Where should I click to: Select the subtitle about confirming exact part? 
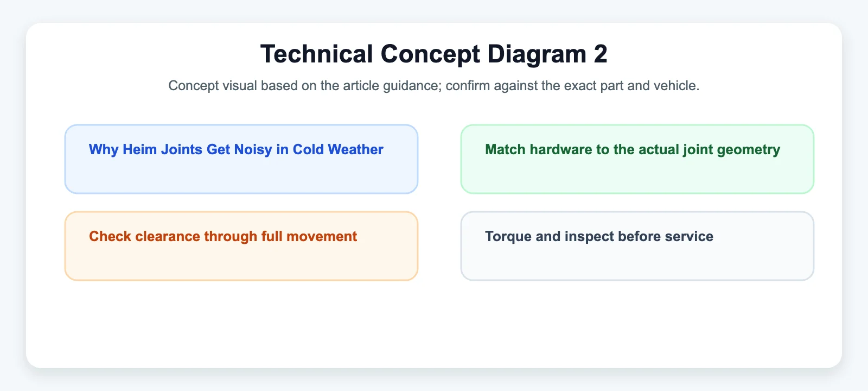[x=434, y=86]
